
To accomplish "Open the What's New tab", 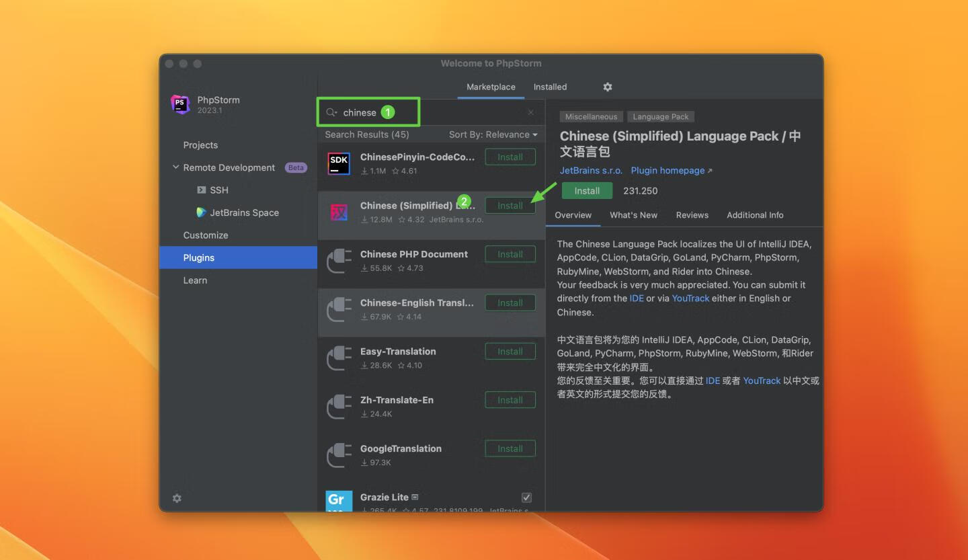I will [633, 215].
